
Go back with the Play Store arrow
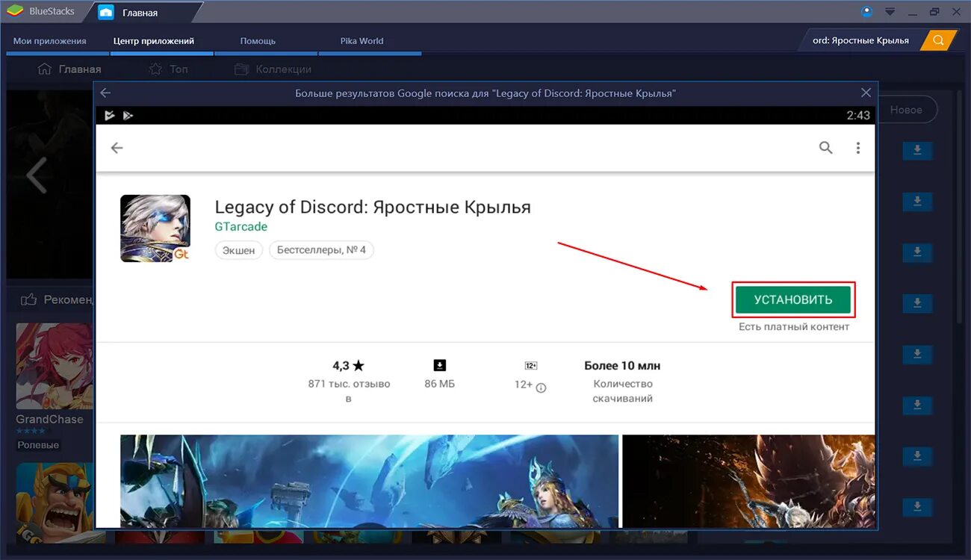click(x=117, y=148)
